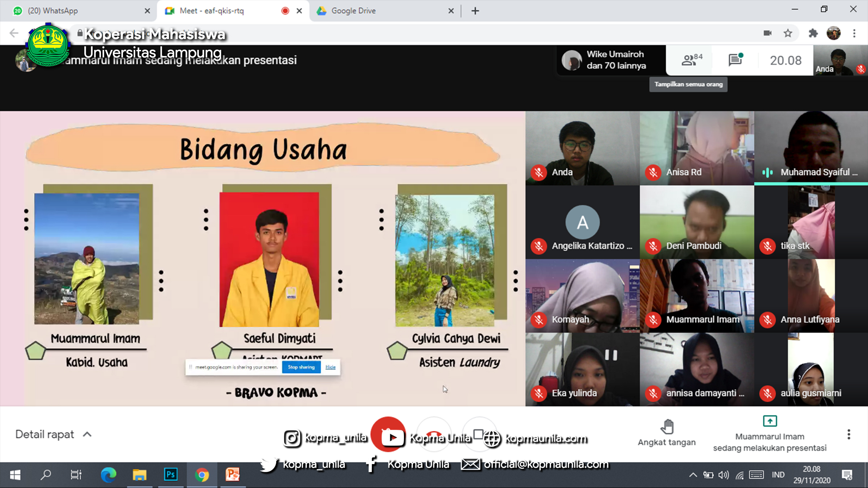Click the mic mute icon on Deni Pambudi's tile
The height and width of the screenshot is (488, 868).
[653, 246]
